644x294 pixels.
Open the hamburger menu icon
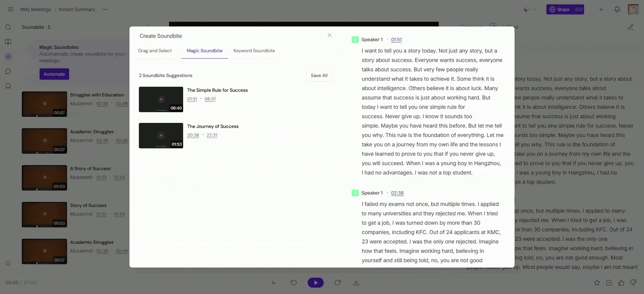(x=11, y=9)
